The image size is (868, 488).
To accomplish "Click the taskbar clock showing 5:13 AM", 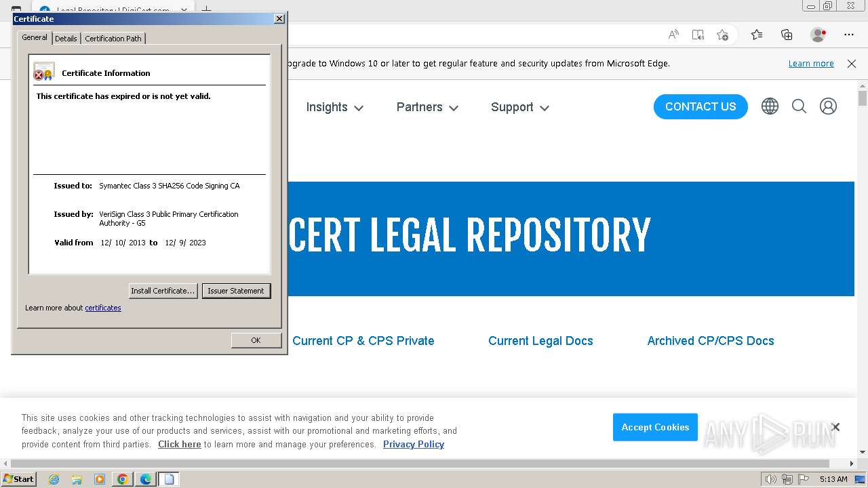I will click(833, 479).
